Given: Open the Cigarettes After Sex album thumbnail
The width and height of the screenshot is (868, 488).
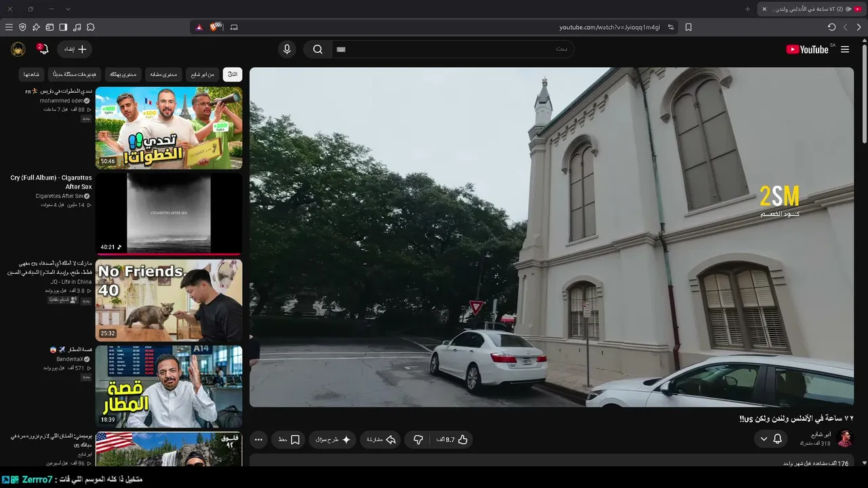Looking at the screenshot, I should 169,213.
